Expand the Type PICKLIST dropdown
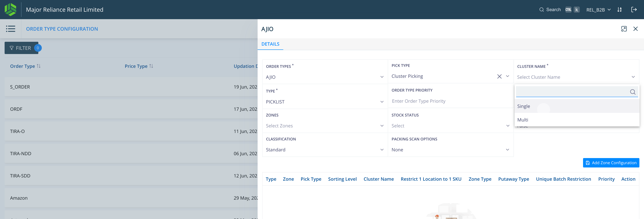The image size is (644, 219). point(382,102)
